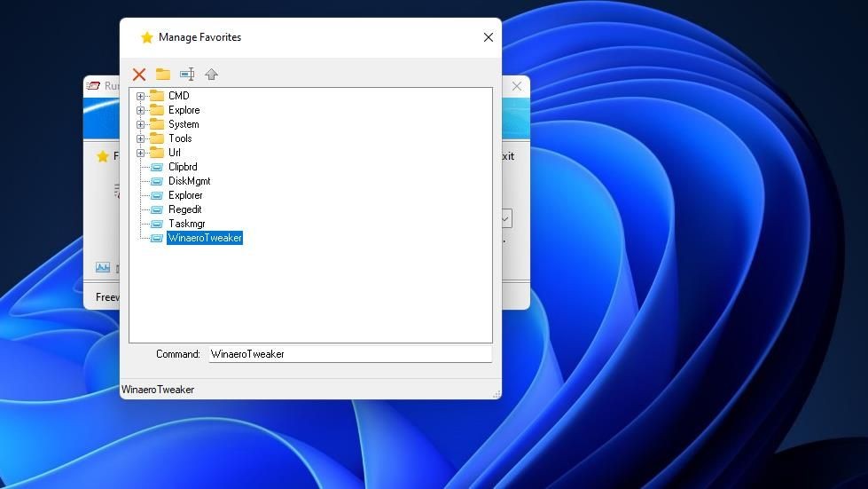Click the Command input field

[350, 354]
